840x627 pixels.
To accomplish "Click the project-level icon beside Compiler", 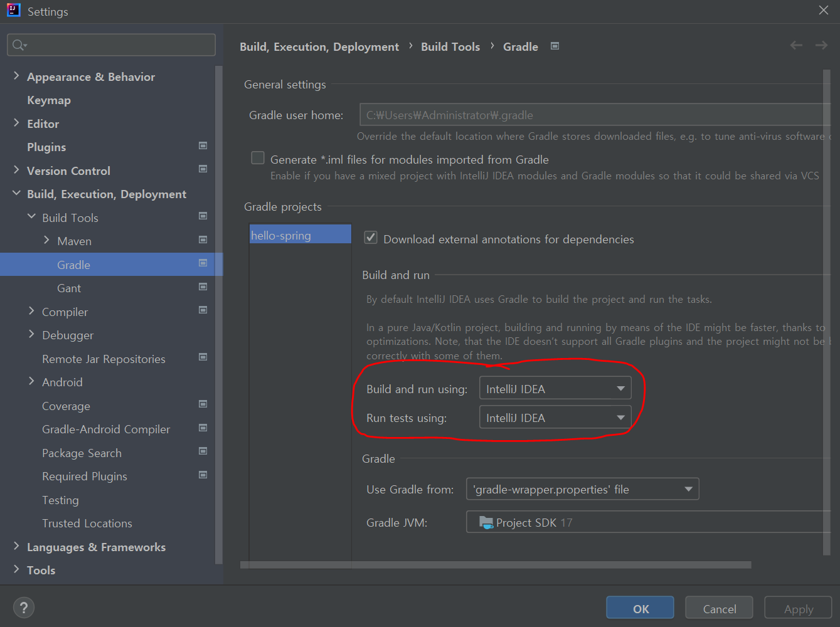I will point(203,310).
